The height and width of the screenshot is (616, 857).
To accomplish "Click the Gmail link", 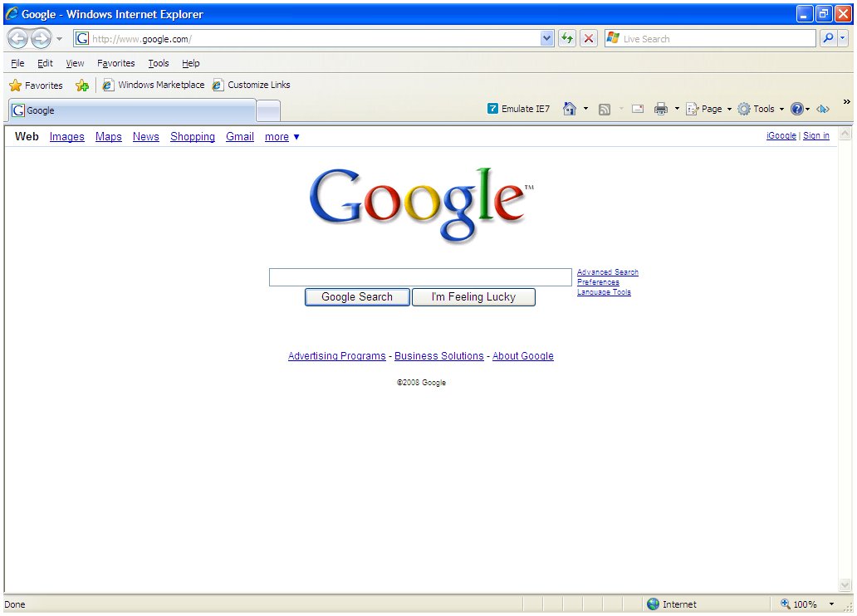I will point(240,137).
